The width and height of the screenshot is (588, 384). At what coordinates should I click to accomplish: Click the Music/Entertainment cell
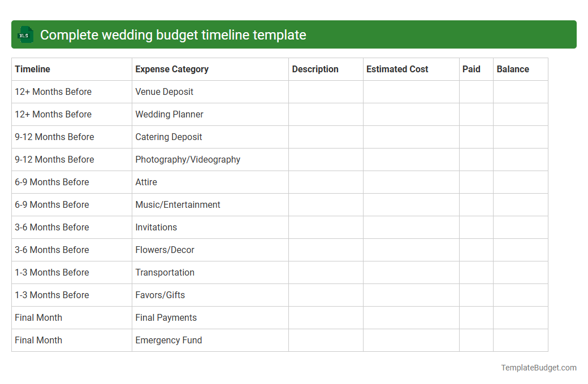pyautogui.click(x=178, y=204)
